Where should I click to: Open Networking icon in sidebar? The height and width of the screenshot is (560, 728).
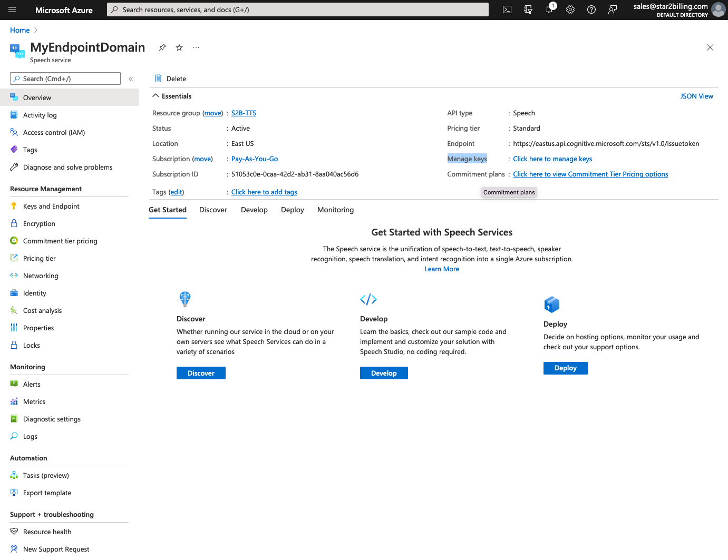point(14,276)
